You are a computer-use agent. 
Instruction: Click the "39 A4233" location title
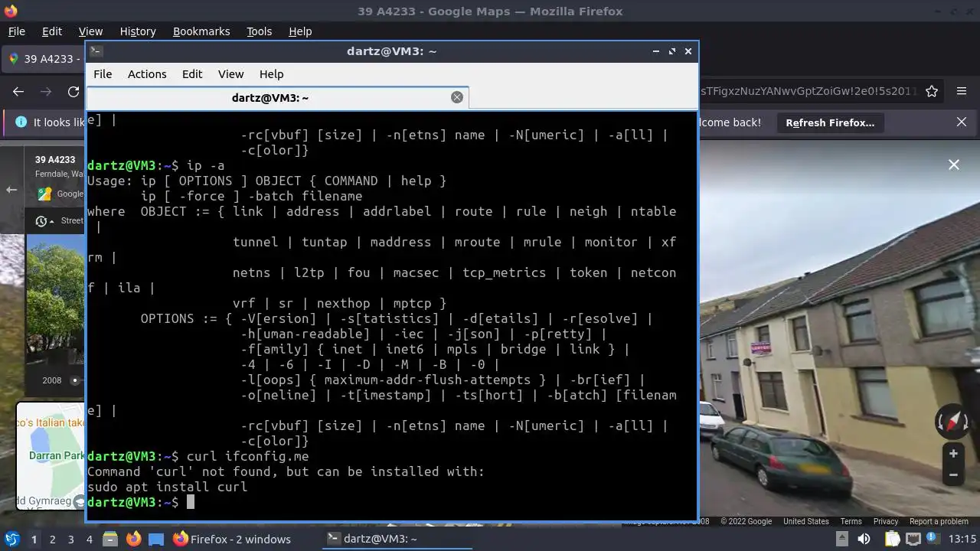tap(55, 160)
